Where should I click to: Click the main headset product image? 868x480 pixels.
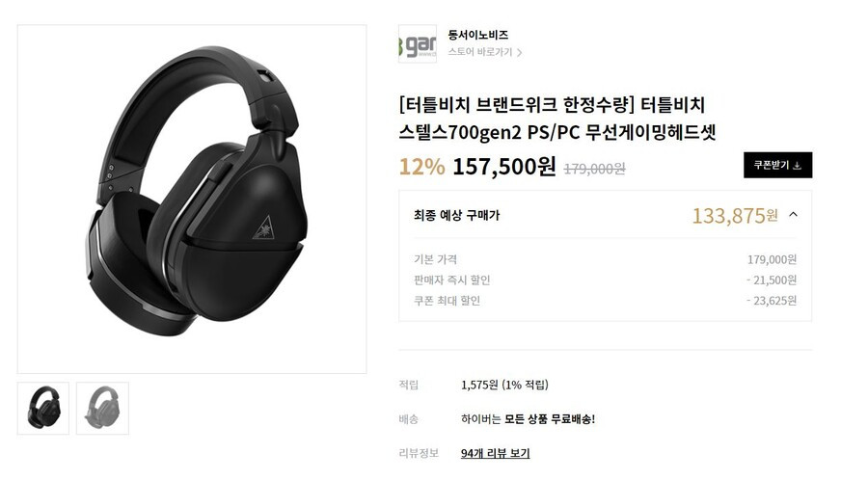pos(192,200)
